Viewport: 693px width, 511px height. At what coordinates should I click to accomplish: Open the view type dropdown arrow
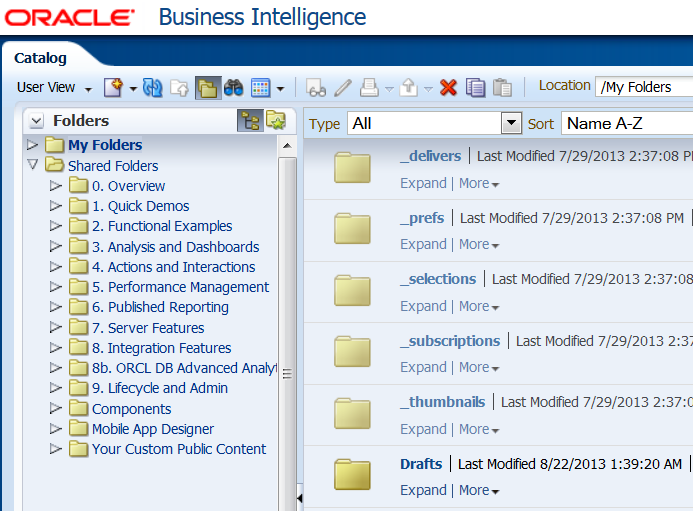click(280, 89)
